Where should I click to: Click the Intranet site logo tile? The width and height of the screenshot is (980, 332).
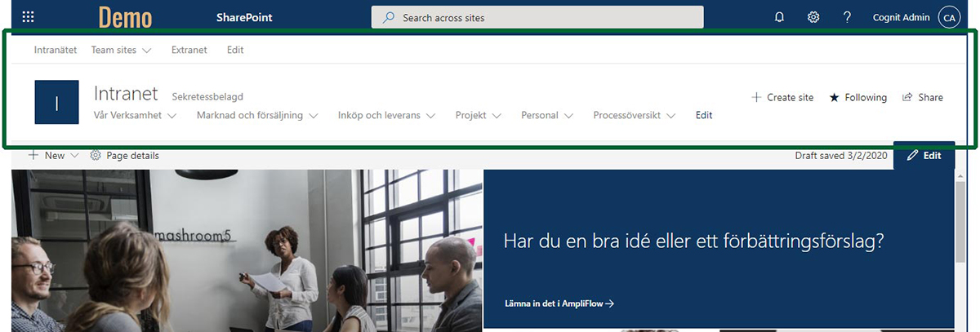click(56, 102)
